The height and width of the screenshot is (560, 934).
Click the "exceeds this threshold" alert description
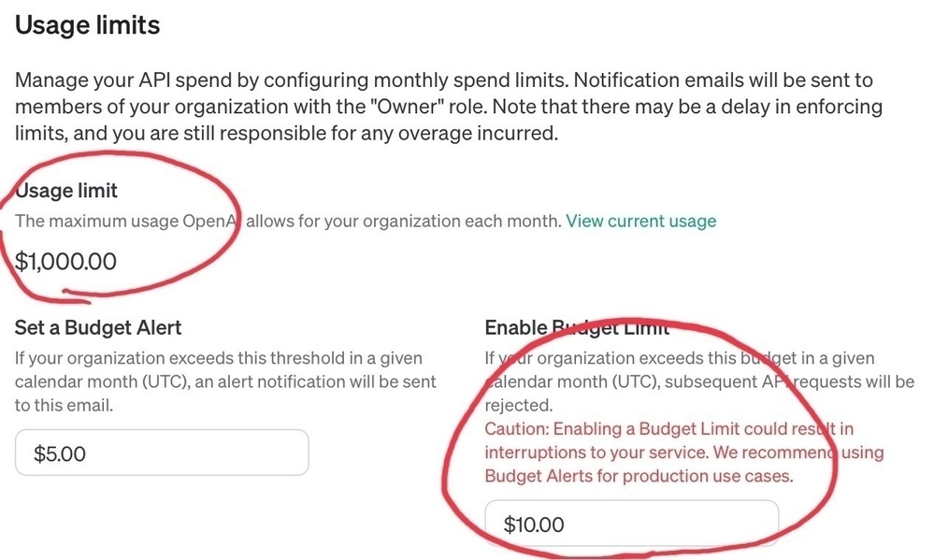click(225, 381)
